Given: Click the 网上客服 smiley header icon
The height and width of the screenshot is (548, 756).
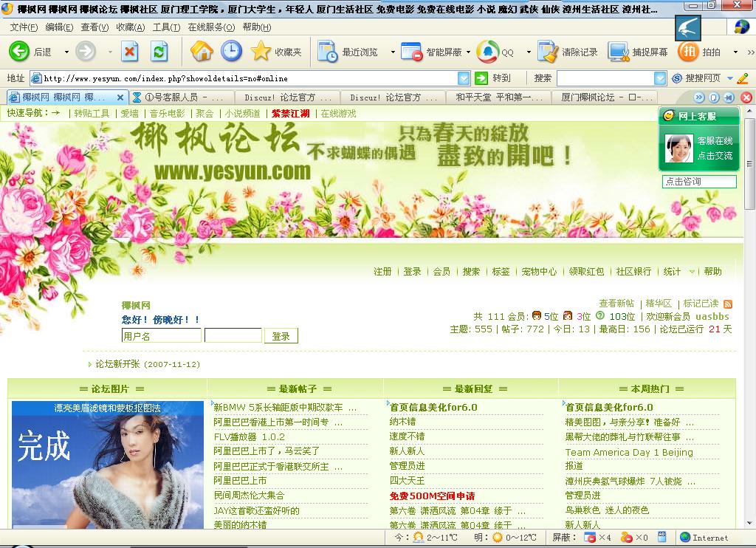Looking at the screenshot, I should 668,116.
